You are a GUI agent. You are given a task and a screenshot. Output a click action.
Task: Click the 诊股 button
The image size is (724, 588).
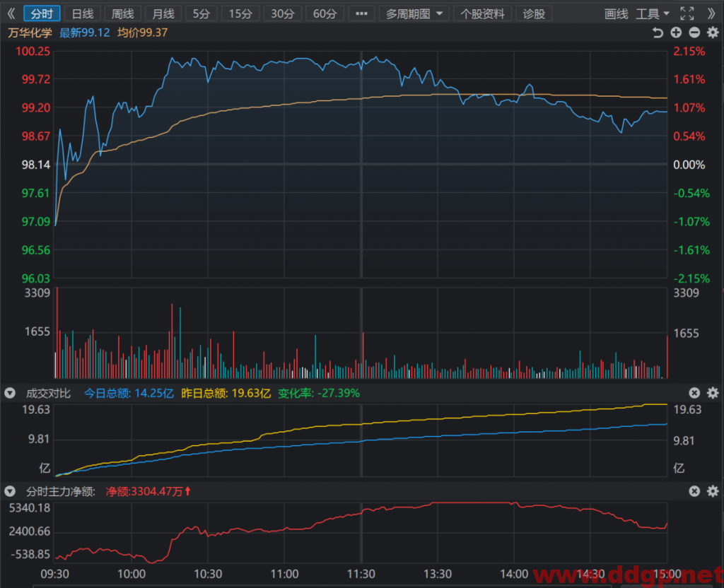coord(535,14)
